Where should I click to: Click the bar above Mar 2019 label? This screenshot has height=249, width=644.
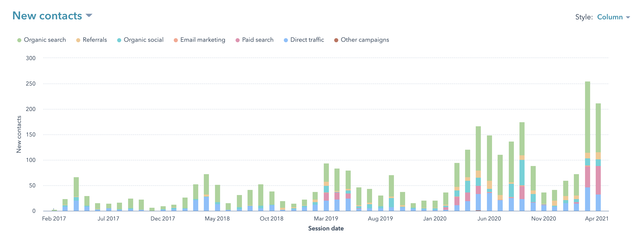pos(326,187)
